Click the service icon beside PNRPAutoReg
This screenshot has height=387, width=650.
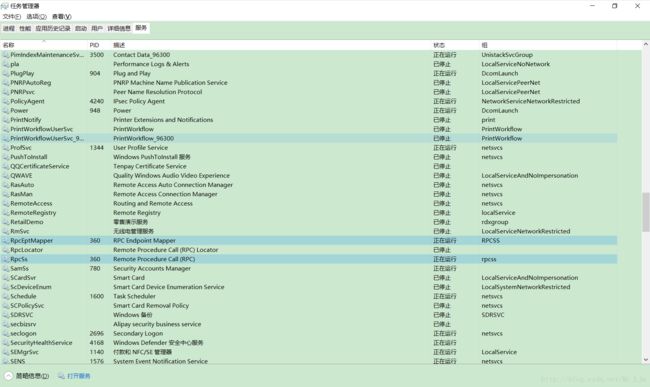[5, 82]
